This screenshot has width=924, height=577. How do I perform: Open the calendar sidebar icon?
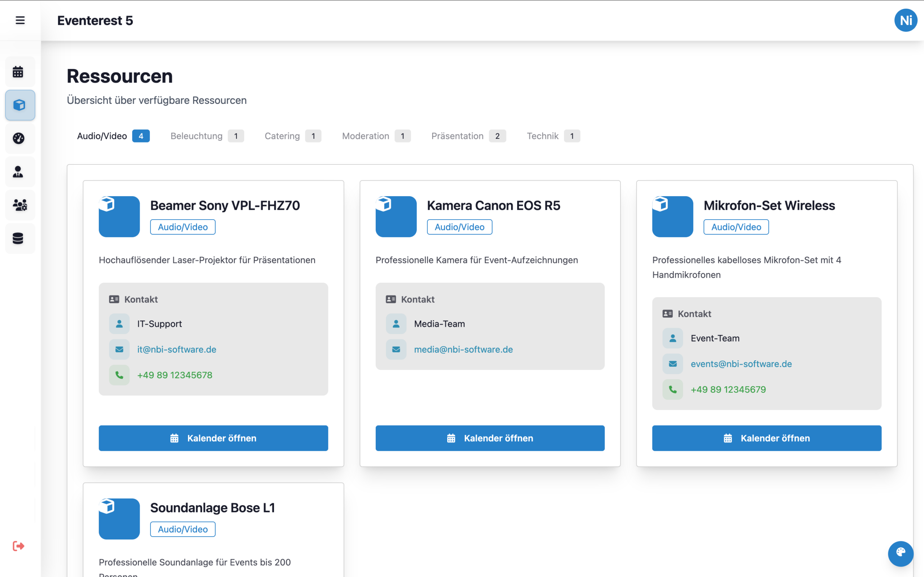pos(18,72)
